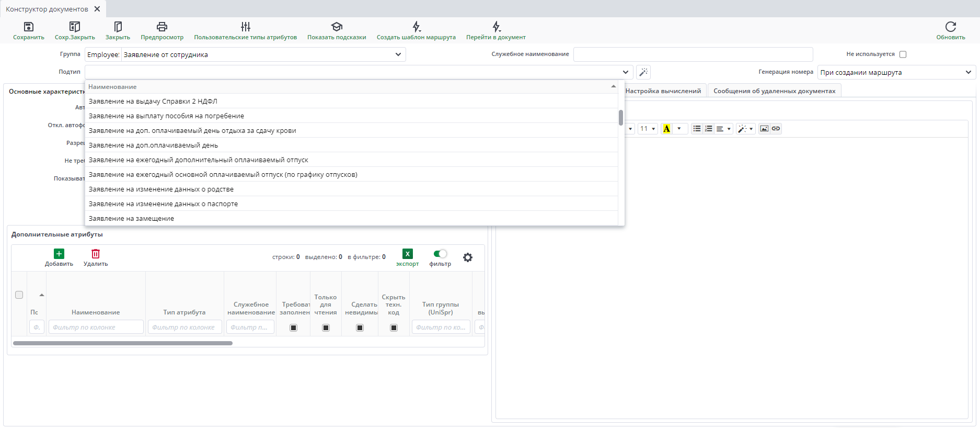980x428 pixels.
Task: Click the Служебное наименование input field
Action: 693,54
